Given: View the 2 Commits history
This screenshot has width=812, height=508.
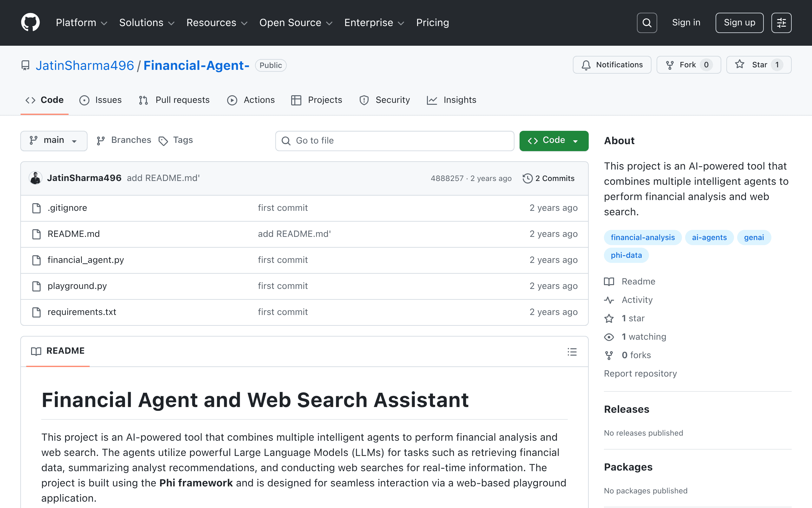Looking at the screenshot, I should pyautogui.click(x=549, y=178).
